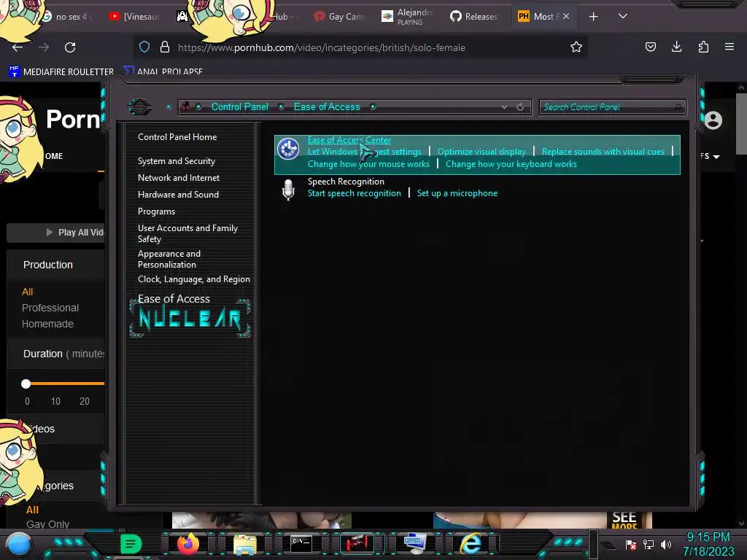Open Network and Internet category

(x=179, y=178)
